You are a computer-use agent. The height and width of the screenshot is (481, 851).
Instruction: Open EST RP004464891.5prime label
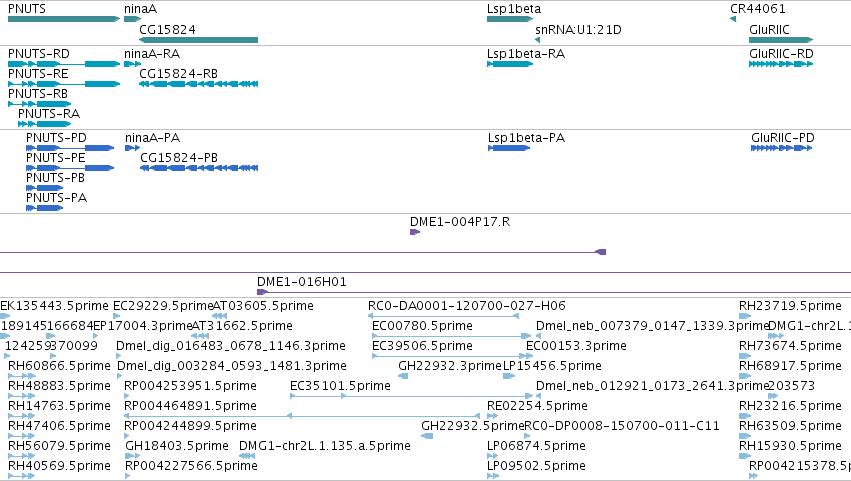click(190, 406)
